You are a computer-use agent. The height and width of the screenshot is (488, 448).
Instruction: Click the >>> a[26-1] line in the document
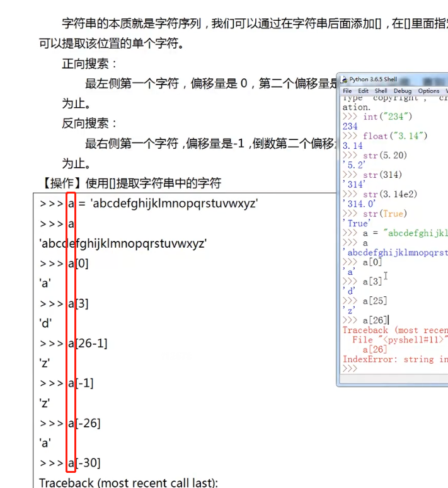(74, 343)
